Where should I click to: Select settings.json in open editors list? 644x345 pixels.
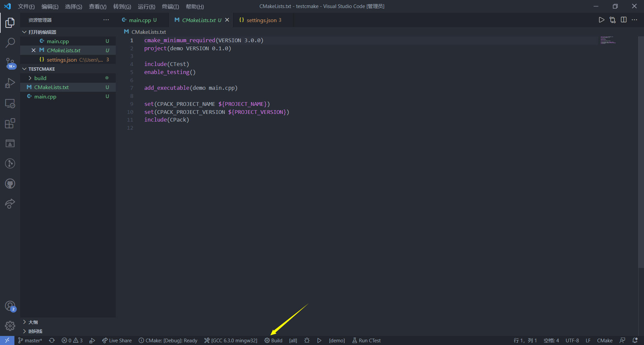(68, 60)
